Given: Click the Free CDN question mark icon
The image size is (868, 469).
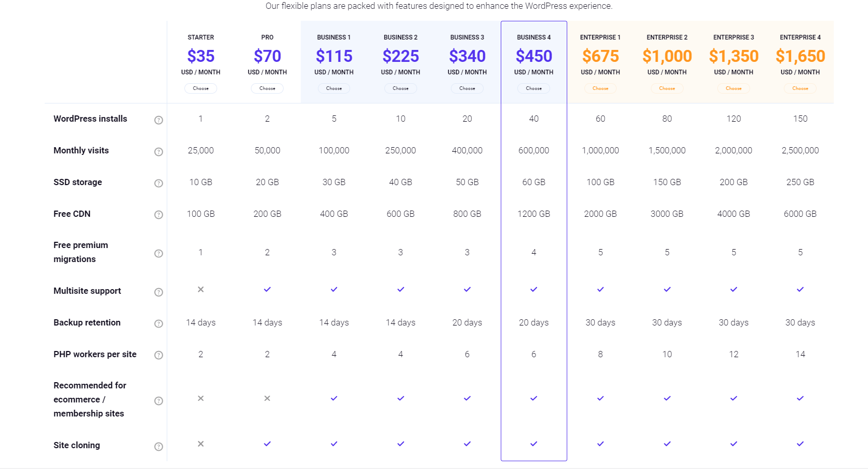Looking at the screenshot, I should point(158,215).
